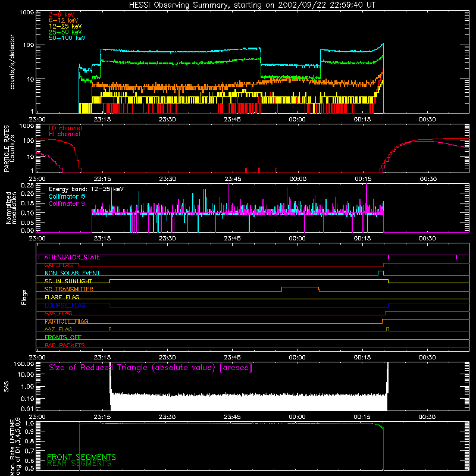Click the SC_IN_SUNLIGHT flag label
This screenshot has width=476, height=476.
point(68,281)
